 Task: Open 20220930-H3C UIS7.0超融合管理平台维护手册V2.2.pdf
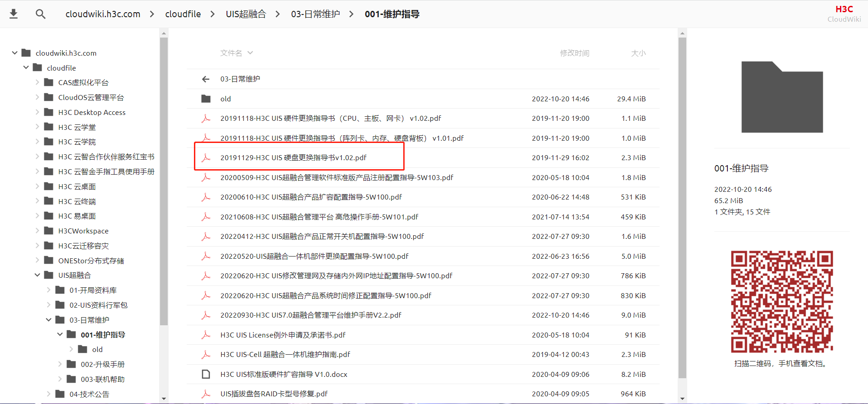tap(311, 315)
